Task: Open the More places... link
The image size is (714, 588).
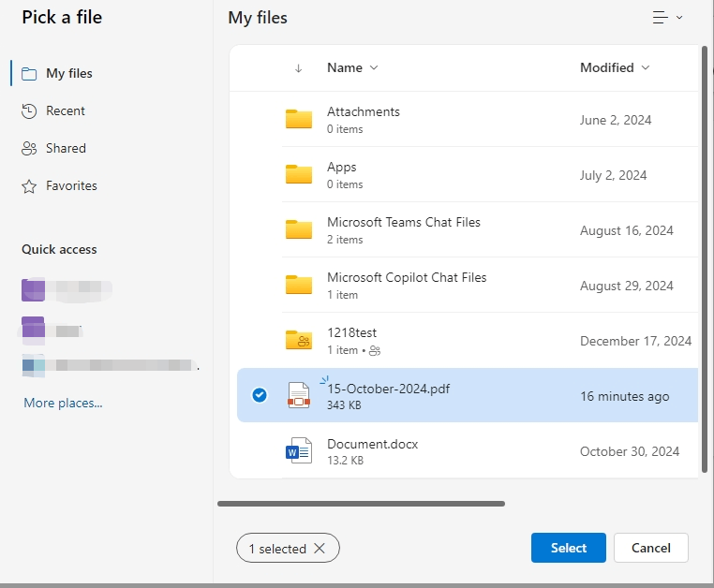Action: click(63, 403)
